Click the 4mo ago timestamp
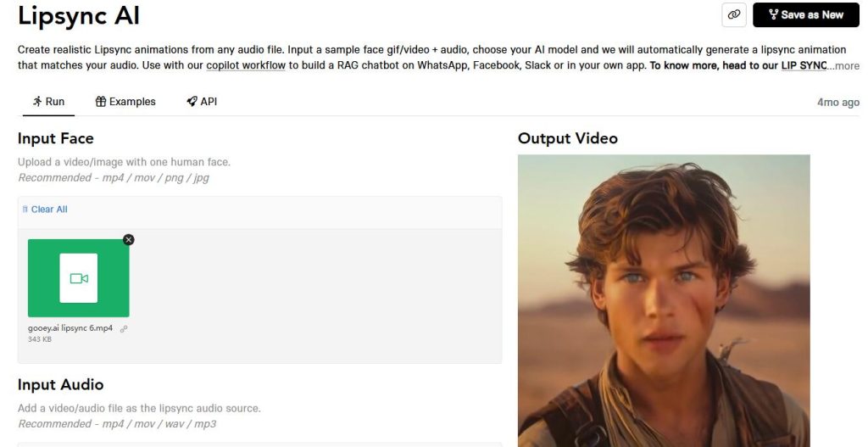 pyautogui.click(x=838, y=102)
